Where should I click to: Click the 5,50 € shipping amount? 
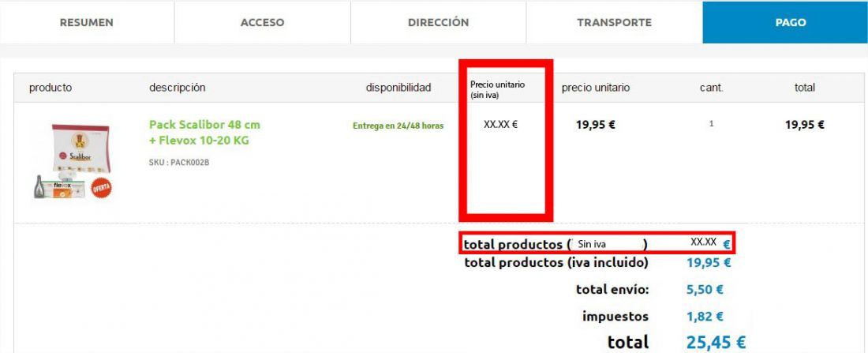pyautogui.click(x=705, y=289)
